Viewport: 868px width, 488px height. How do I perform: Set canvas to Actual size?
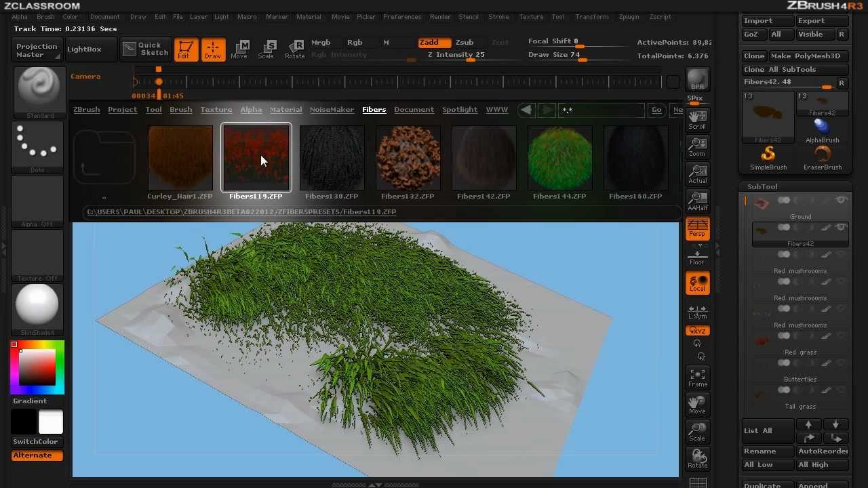coord(697,174)
